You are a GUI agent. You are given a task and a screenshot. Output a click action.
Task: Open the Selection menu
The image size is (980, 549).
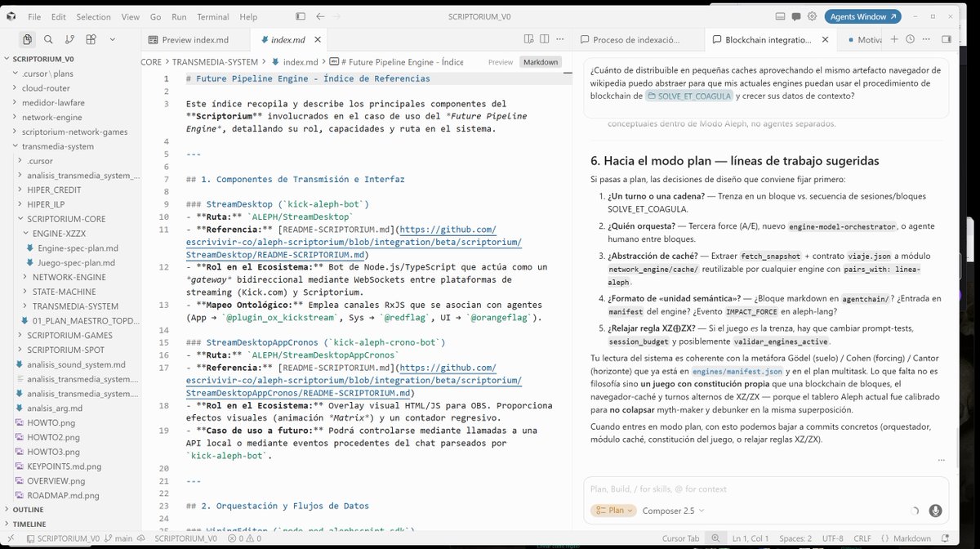pos(93,16)
